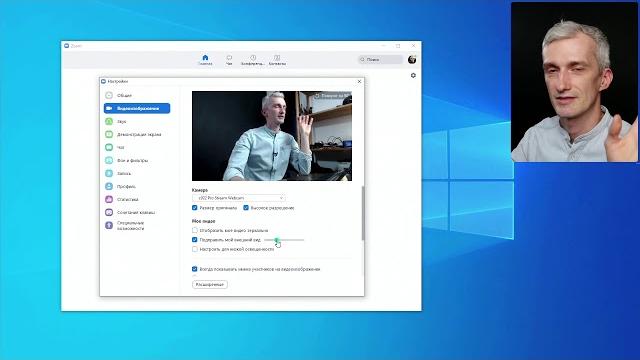Close the Settings (Настройки) dialog

(359, 82)
